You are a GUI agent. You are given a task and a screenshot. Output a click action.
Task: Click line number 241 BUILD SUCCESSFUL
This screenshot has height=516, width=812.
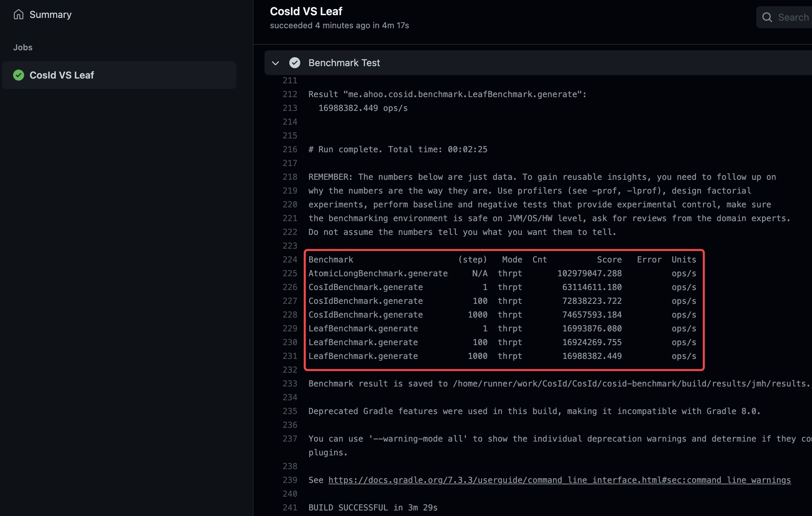(x=290, y=508)
